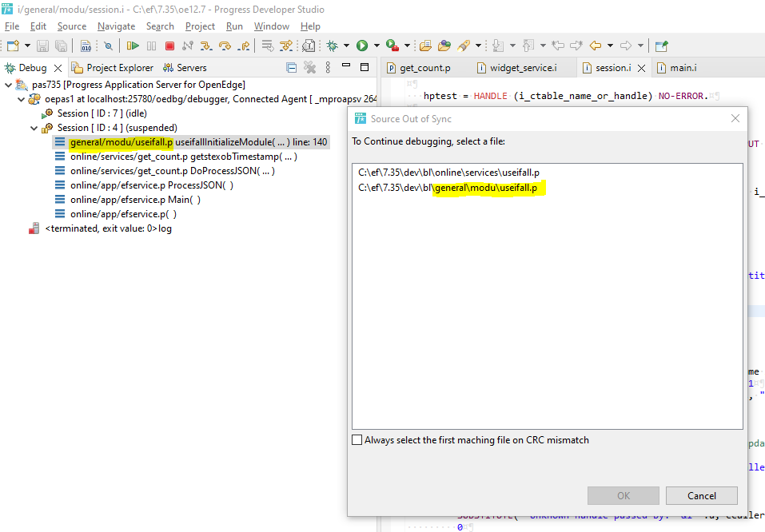Collapse Session ID 4 suspended node
This screenshot has height=532, width=765.
coord(34,129)
